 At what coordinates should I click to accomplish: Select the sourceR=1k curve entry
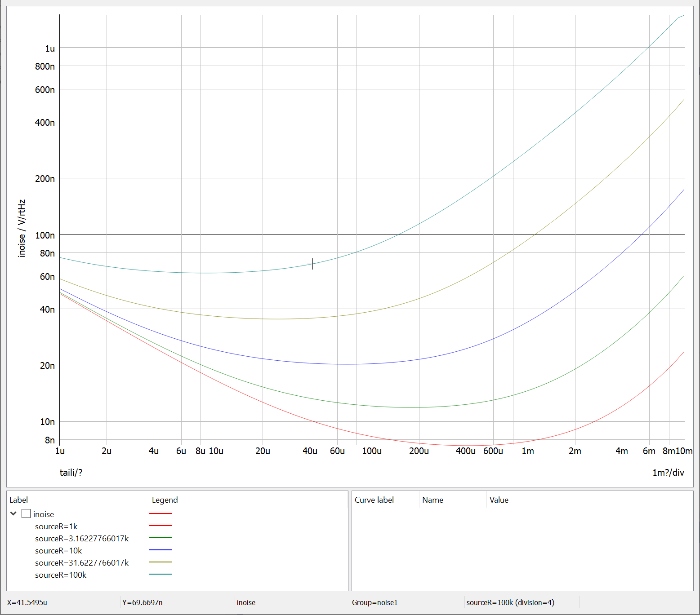[56, 527]
